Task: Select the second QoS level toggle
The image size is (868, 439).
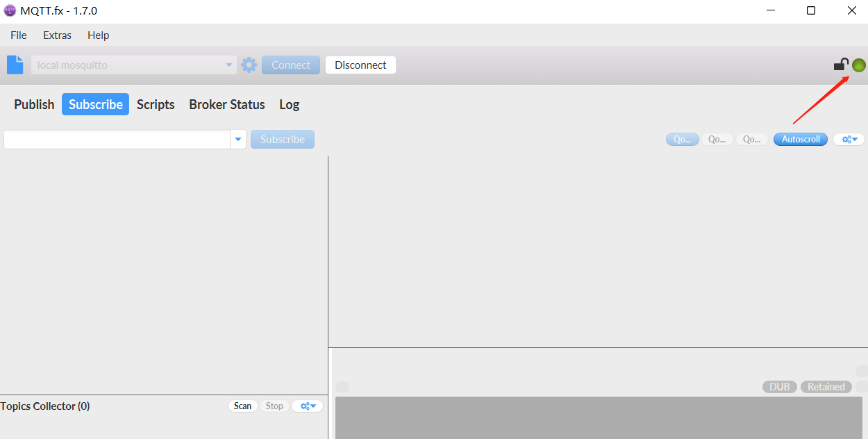Action: (717, 139)
